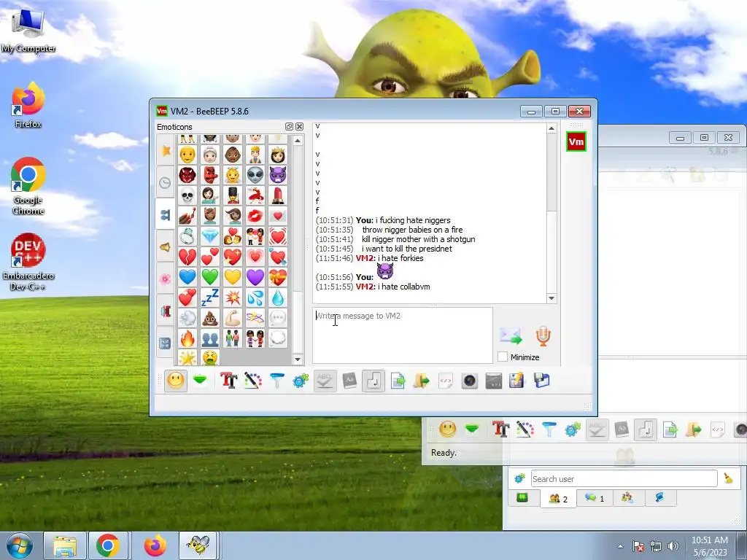Screen dimensions: 747x560
Task: Show hidden tray icons arrow
Action: pos(620,546)
